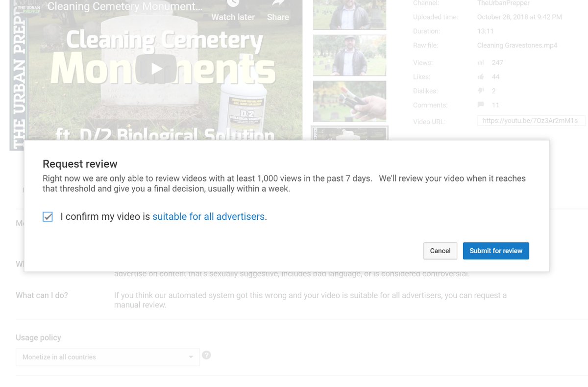This screenshot has width=588, height=387.
Task: Click the views count 247
Action: tap(497, 63)
